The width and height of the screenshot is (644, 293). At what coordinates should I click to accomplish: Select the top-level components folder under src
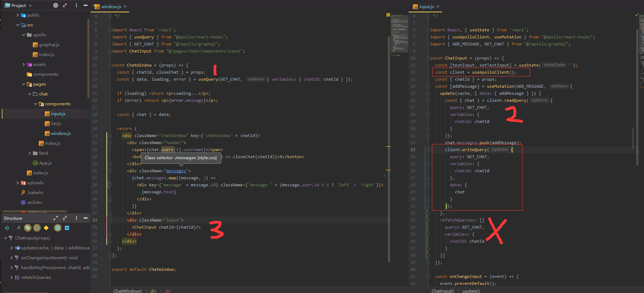point(45,74)
